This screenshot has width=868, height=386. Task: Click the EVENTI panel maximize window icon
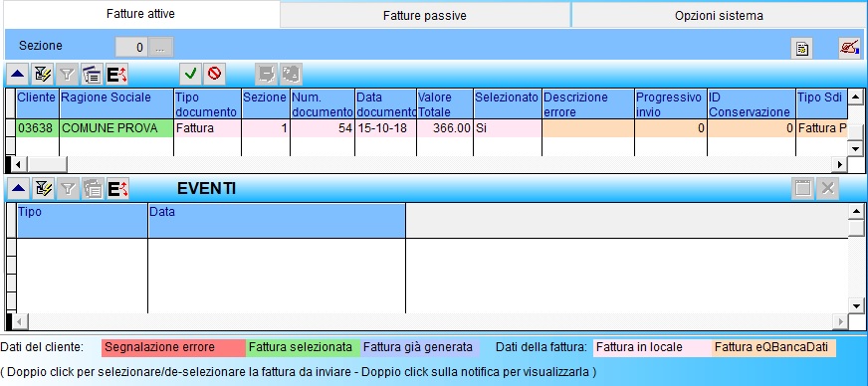(802, 189)
